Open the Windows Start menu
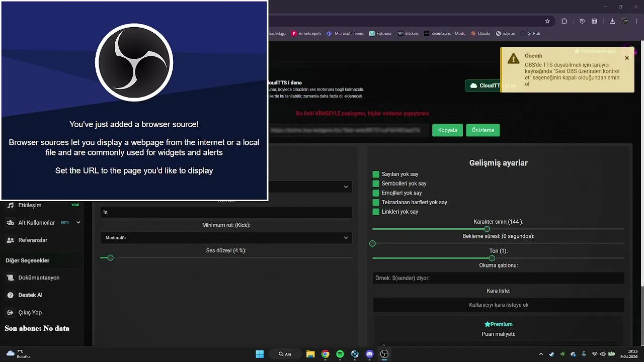This screenshot has height=362, width=644. coord(260,354)
